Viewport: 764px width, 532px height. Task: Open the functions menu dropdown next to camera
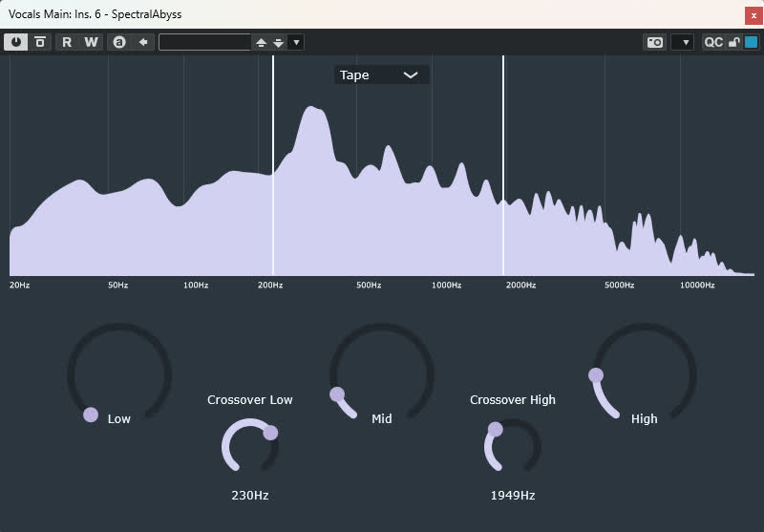tap(683, 42)
